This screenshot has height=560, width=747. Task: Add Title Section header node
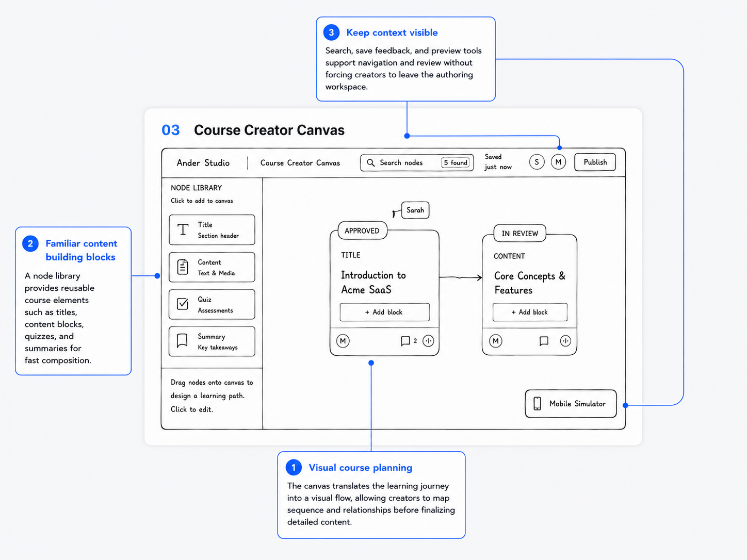pos(212,229)
